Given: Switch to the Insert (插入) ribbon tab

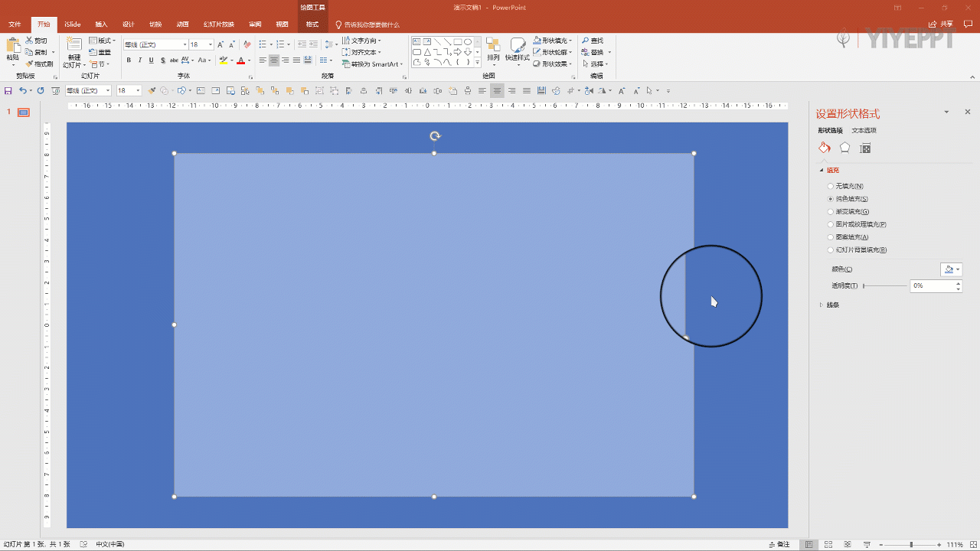Looking at the screenshot, I should (x=101, y=24).
